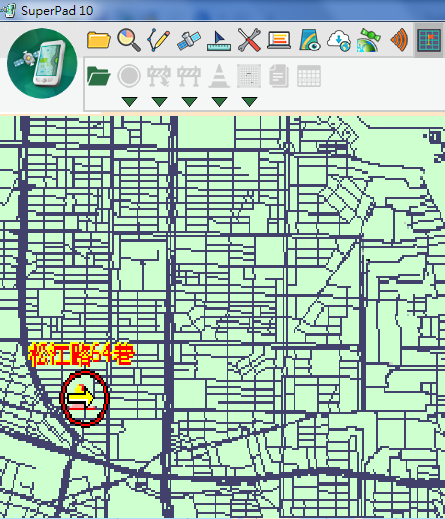
Task: Toggle the grey round record button
Action: [129, 76]
